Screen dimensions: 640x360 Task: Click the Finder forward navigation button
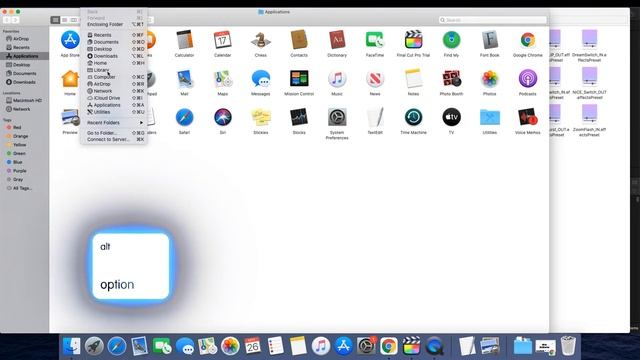tap(16, 20)
